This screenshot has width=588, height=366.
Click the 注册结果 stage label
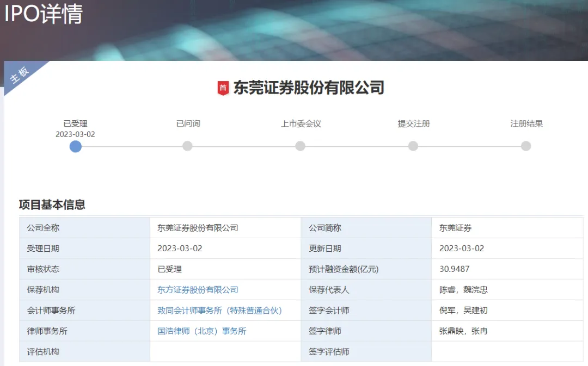[526, 123]
